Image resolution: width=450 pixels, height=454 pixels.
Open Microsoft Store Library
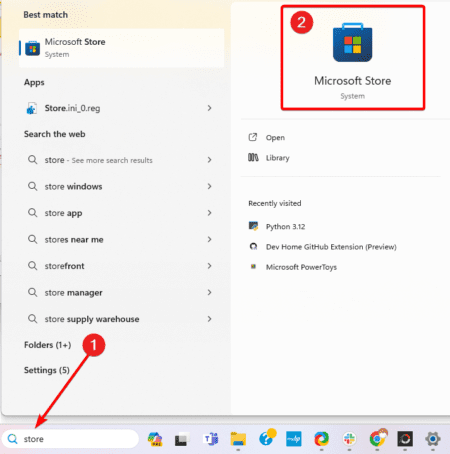pyautogui.click(x=277, y=158)
